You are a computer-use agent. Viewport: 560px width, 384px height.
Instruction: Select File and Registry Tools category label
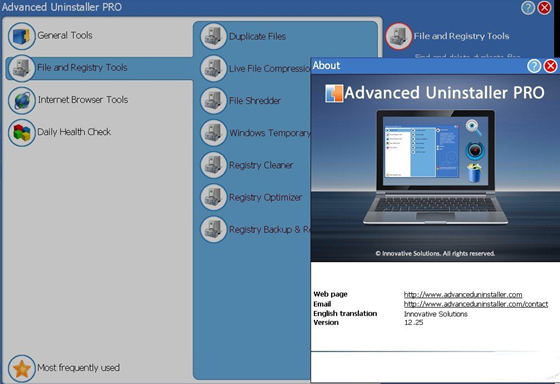click(x=82, y=68)
